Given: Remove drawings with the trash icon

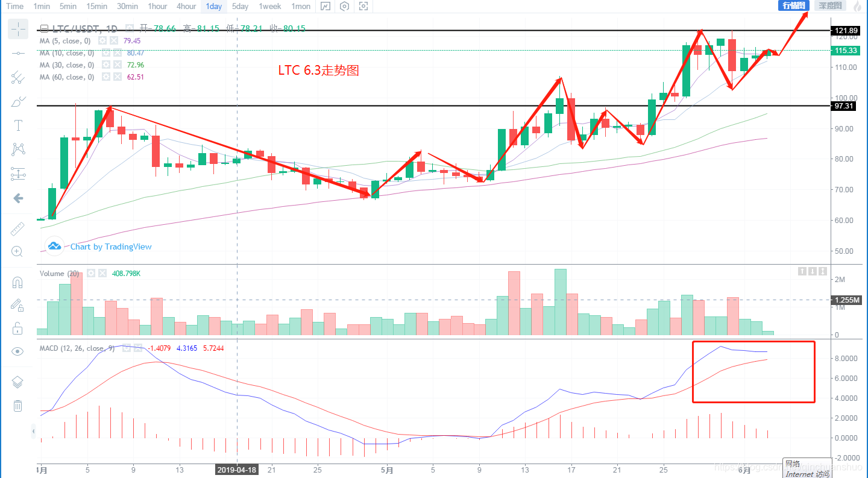Looking at the screenshot, I should click(18, 406).
